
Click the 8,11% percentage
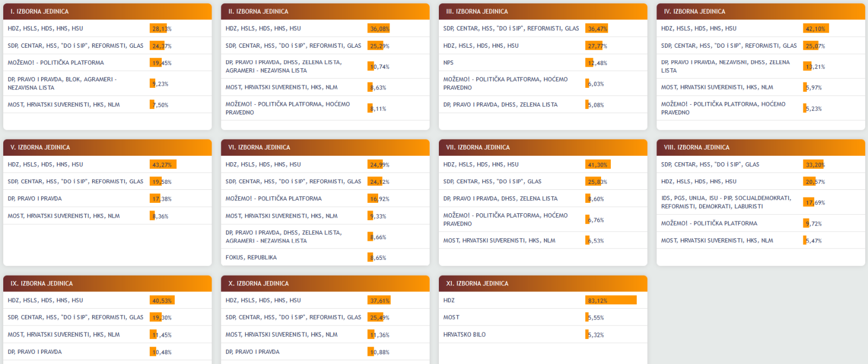tap(378, 108)
